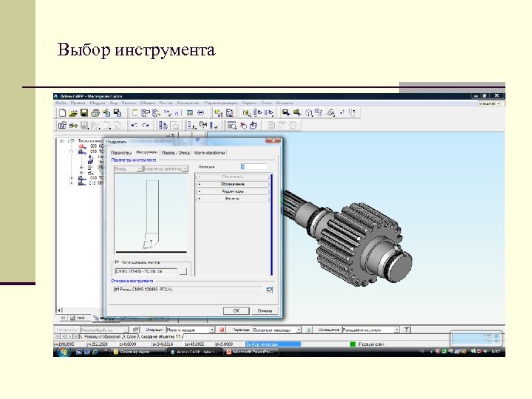Viewport: 532px width, 399px height.
Task: Click Отмена to cancel the dialog
Action: (x=265, y=311)
